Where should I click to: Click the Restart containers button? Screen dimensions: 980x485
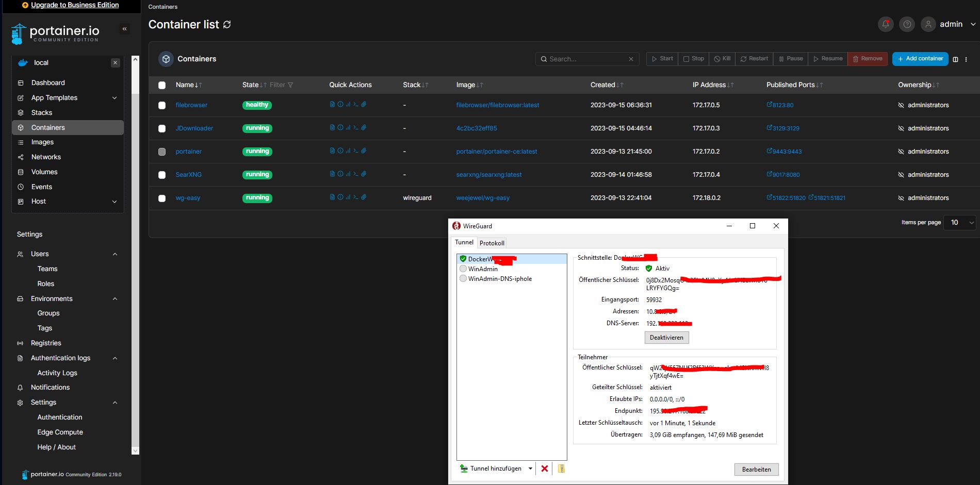(x=754, y=59)
